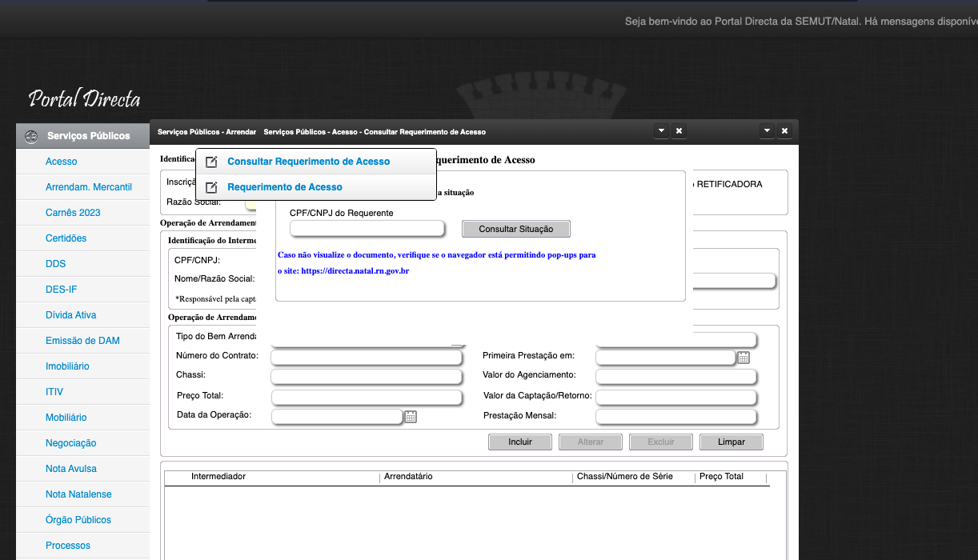Screen dimensions: 978x560
Task: Click the Intermediador column header
Action: 218,477
